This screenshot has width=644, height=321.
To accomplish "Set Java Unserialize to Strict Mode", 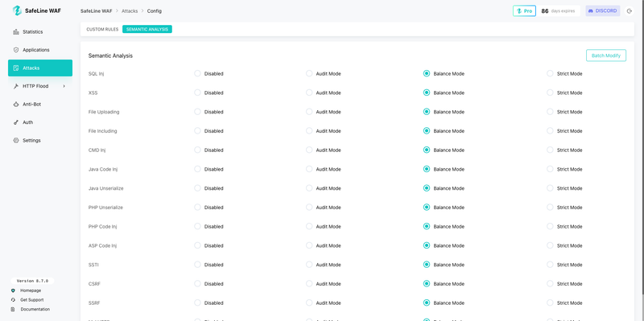I will point(550,188).
